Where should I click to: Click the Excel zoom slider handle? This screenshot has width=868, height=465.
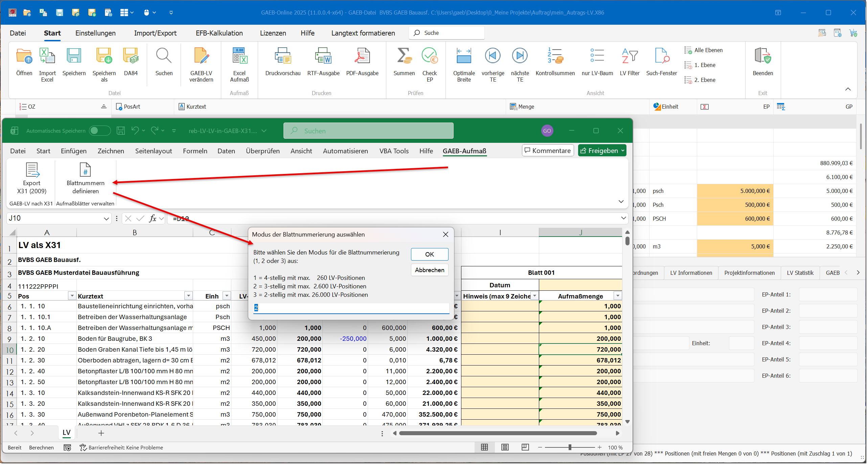[x=570, y=447]
